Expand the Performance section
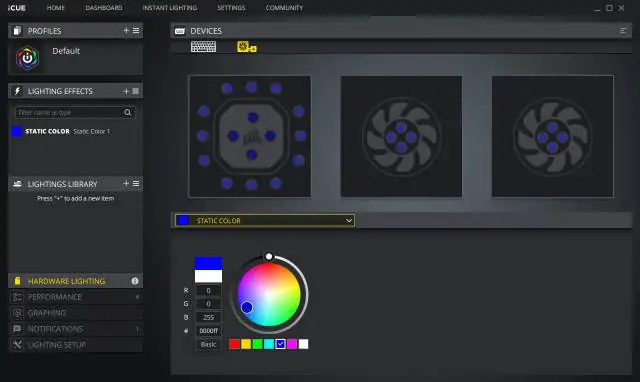 [76, 297]
